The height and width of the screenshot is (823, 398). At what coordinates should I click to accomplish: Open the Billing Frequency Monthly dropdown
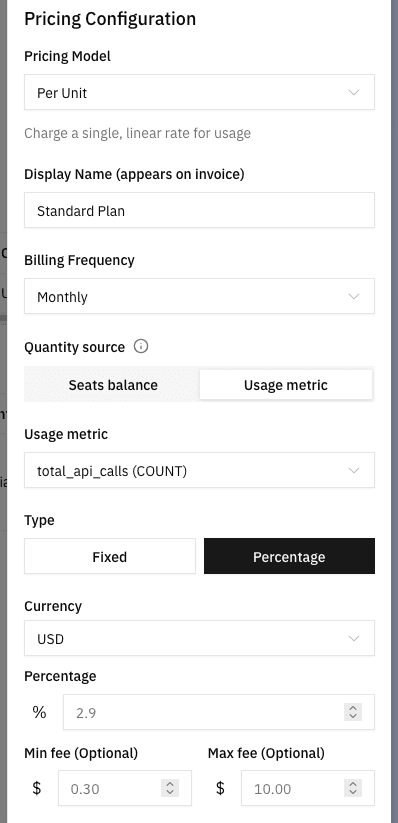coord(200,297)
